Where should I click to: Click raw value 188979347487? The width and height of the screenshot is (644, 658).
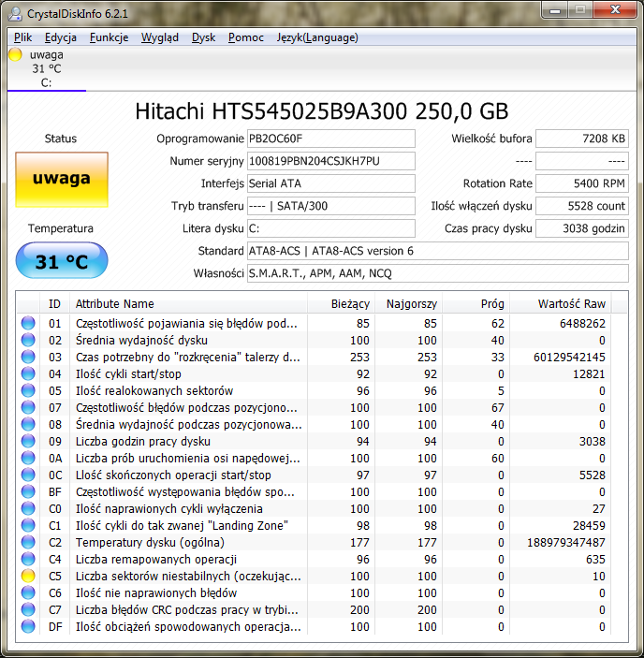point(566,542)
